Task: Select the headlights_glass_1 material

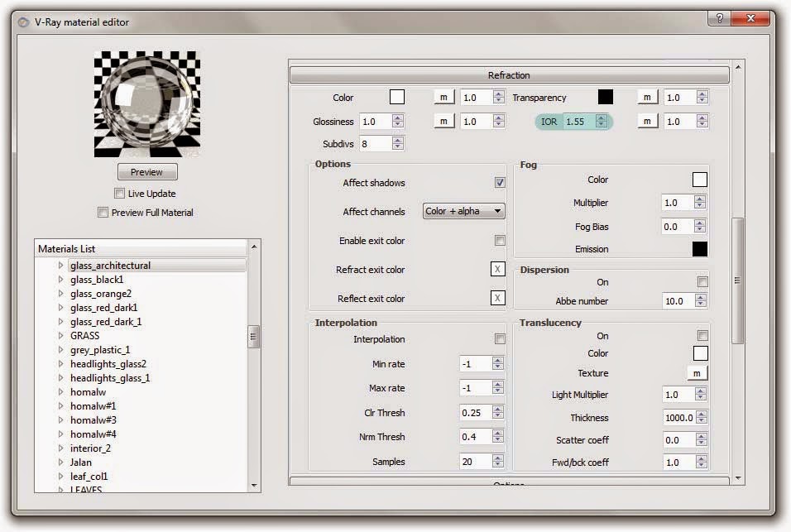Action: pos(110,377)
